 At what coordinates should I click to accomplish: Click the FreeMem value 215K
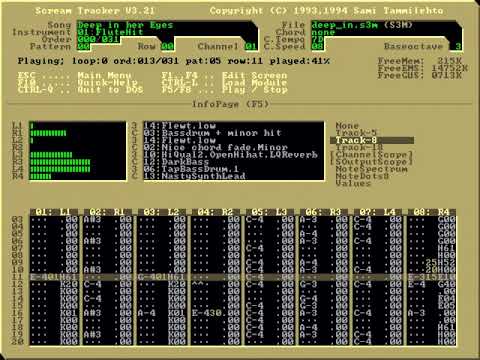pos(450,61)
